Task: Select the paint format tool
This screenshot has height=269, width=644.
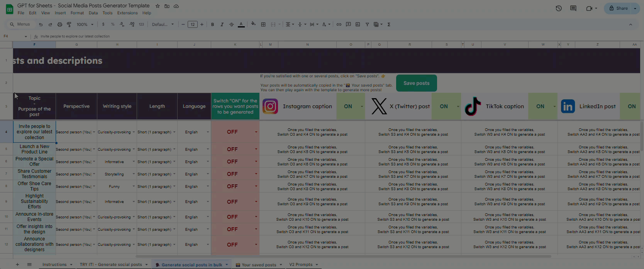Action: click(69, 24)
